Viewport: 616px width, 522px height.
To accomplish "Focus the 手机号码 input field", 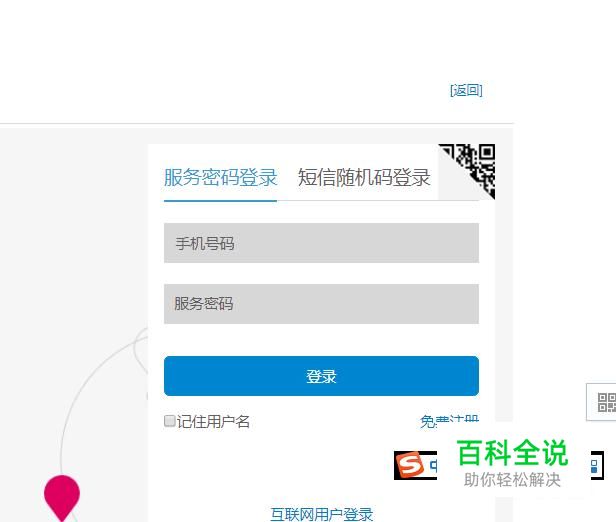I will (x=321, y=243).
